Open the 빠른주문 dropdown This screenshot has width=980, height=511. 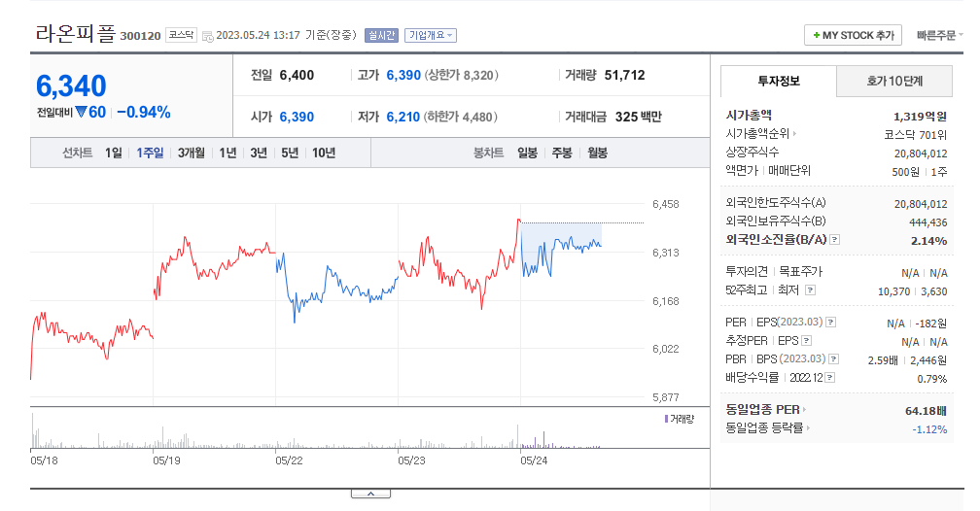tap(939, 36)
